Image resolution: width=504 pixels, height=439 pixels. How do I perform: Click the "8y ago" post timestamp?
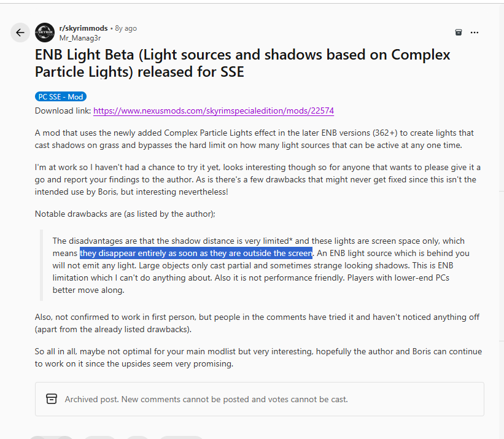click(x=126, y=28)
